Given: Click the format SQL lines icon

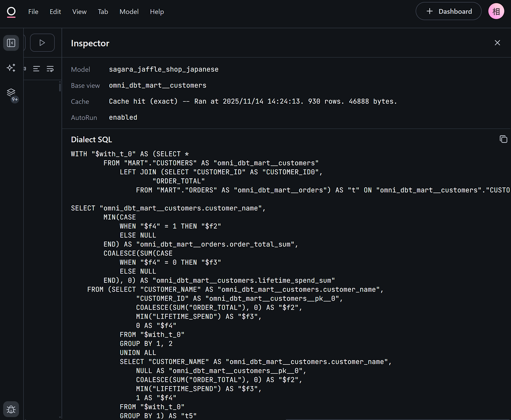Looking at the screenshot, I should (36, 69).
